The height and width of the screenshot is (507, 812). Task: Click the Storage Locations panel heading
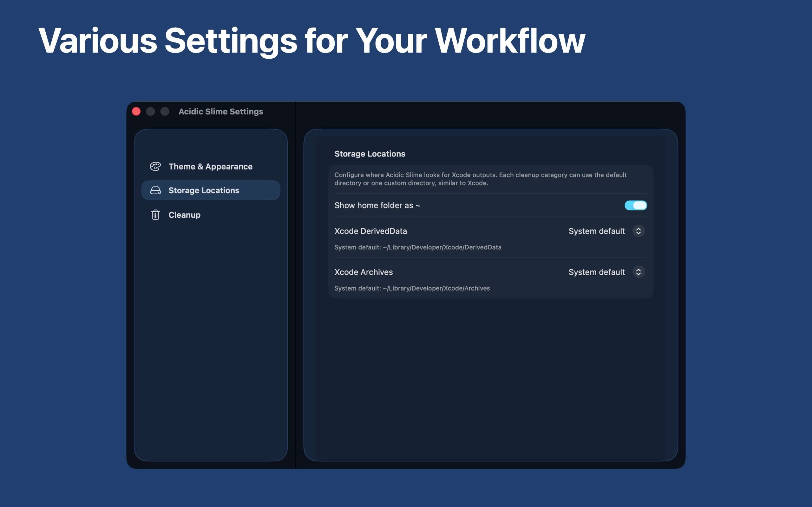370,154
